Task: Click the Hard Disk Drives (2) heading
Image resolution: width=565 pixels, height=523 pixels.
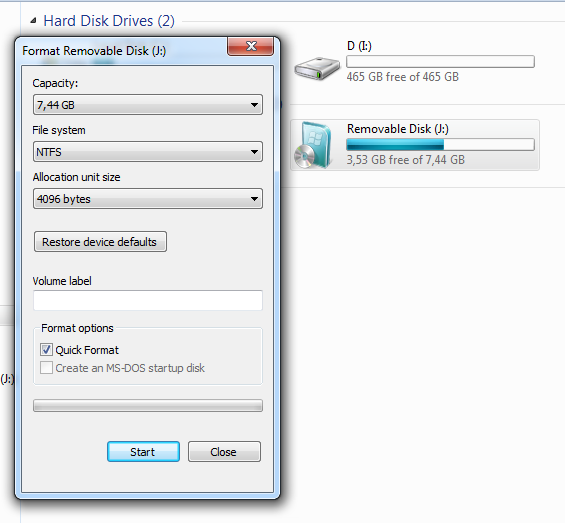Action: (109, 21)
